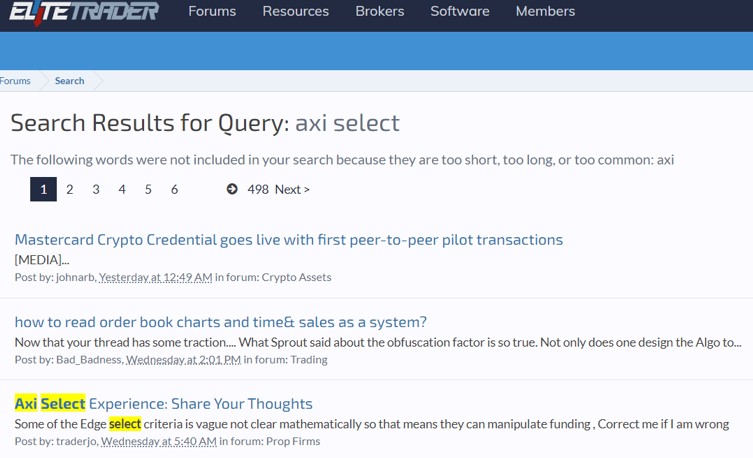Go to results page 6
This screenshot has height=458, width=753.
click(x=174, y=189)
